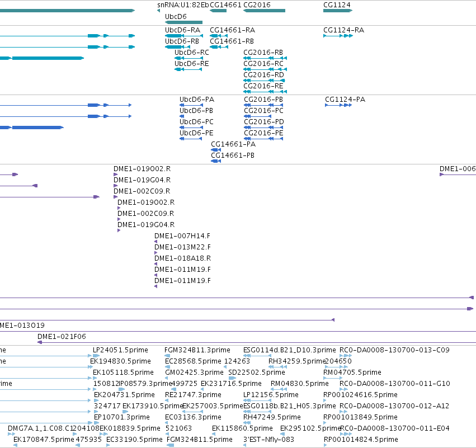Choose EST RH47249.5prime
Screen dimensions: 476x448
(272, 417)
